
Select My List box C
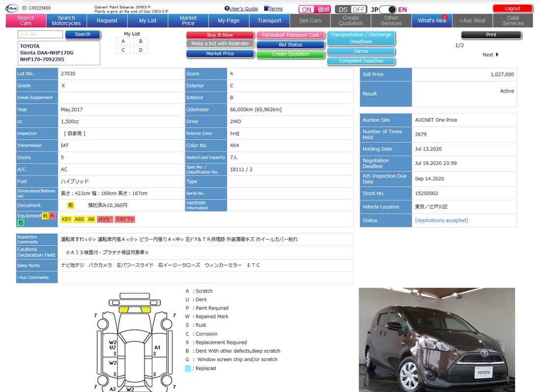[123, 50]
